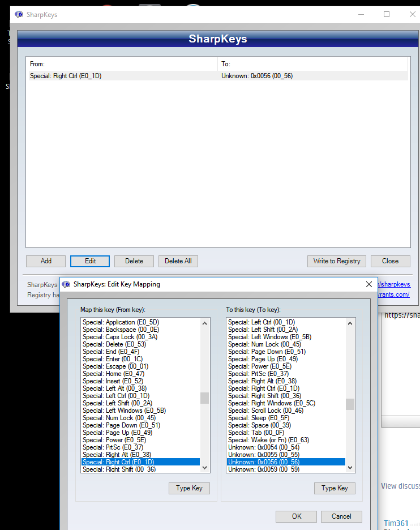The width and height of the screenshot is (420, 530).
Task: Open Tim361 user link in background page
Action: tap(396, 523)
